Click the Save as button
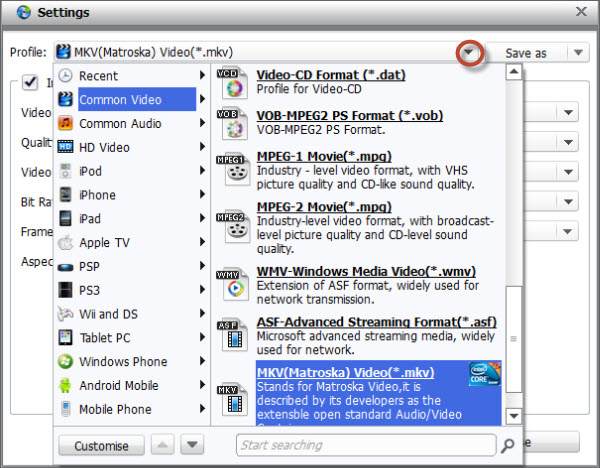Screen dimensions: 600x468 coord(526,53)
